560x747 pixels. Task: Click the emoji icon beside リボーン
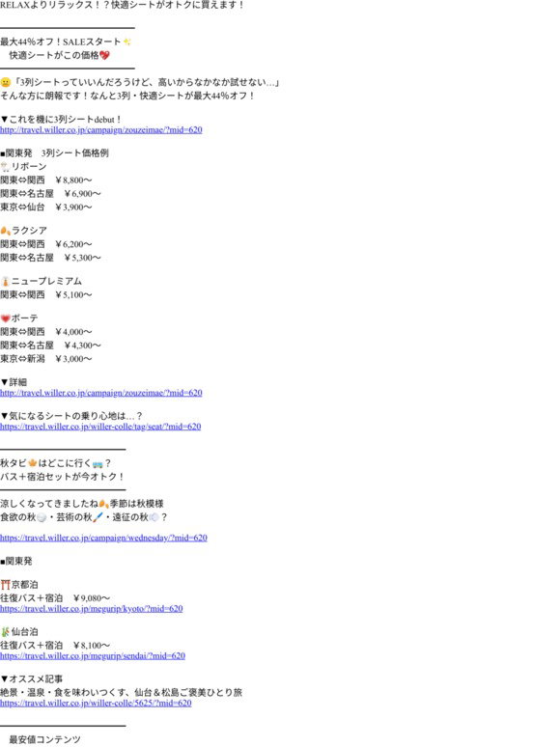click(5, 167)
